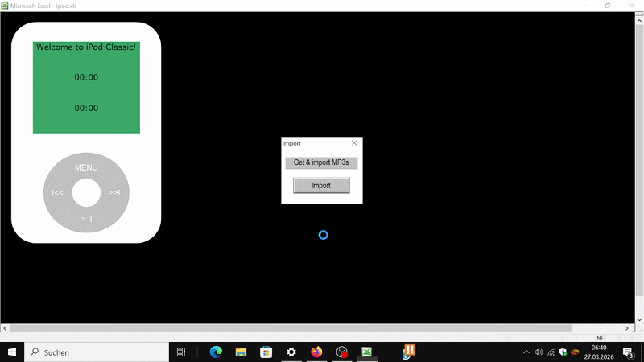Open Windows Security shield tray icon
The width and height of the screenshot is (644, 362).
pyautogui.click(x=563, y=352)
